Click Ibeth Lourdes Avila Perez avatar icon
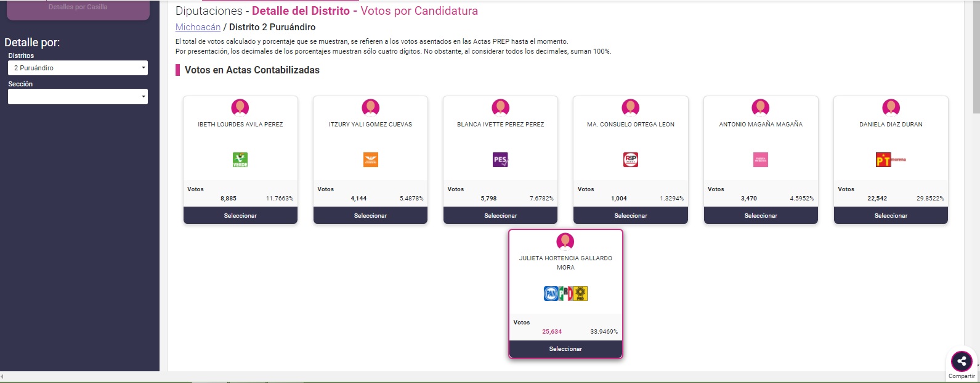The image size is (980, 383). (240, 108)
